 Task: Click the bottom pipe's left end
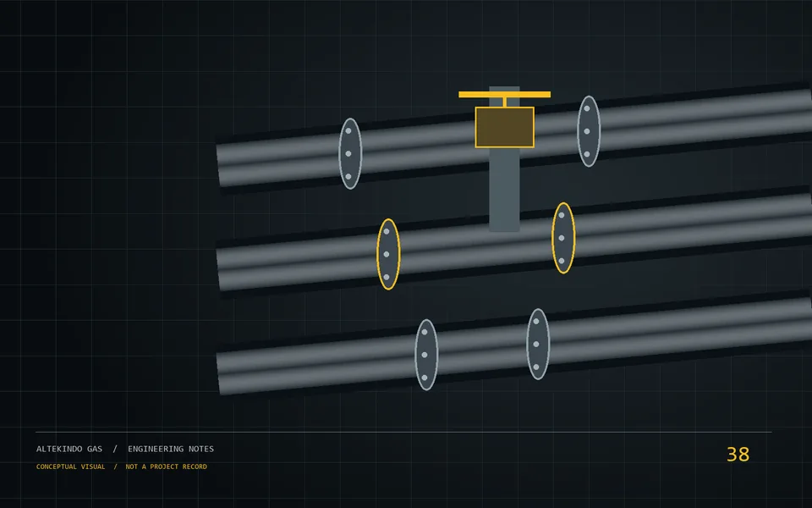228,373
